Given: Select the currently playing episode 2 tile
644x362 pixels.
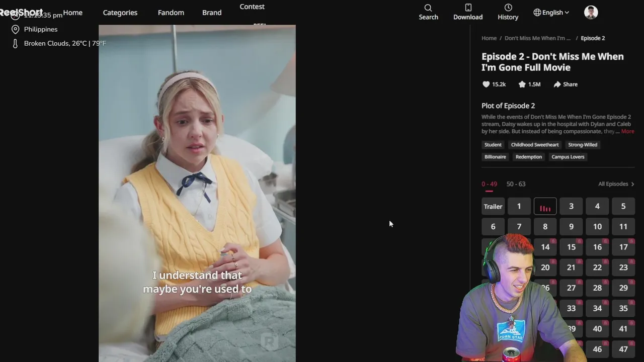Looking at the screenshot, I should (545, 206).
